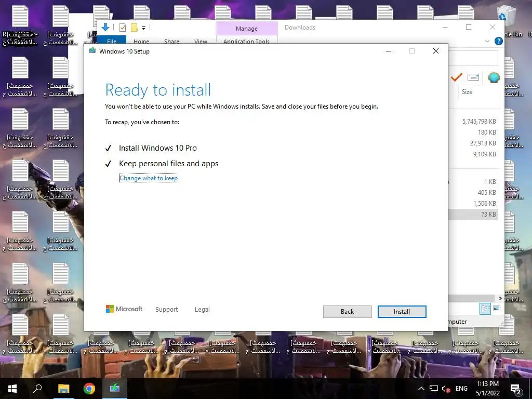Switch Explorer to large thumbnails view icon
This screenshot has width=532, height=399.
496,309
